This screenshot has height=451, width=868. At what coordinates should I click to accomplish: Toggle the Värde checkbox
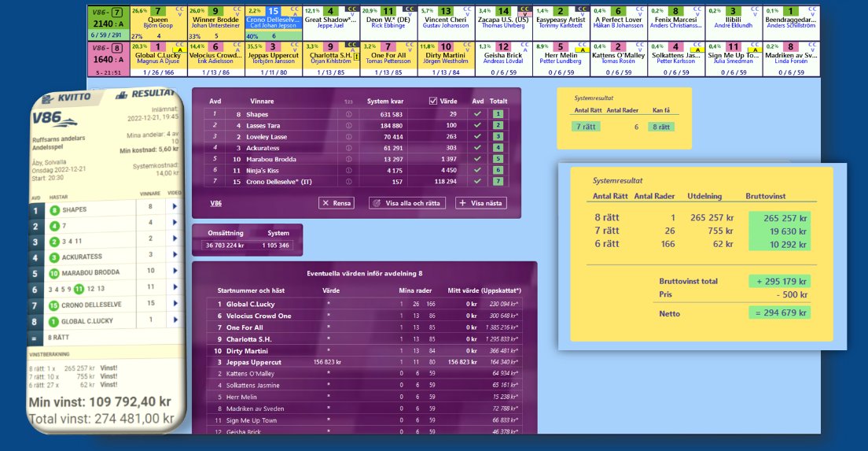coord(433,101)
